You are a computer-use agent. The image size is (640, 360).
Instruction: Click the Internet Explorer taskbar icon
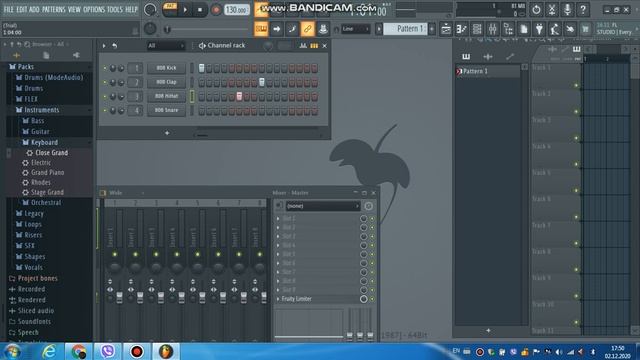[49, 351]
